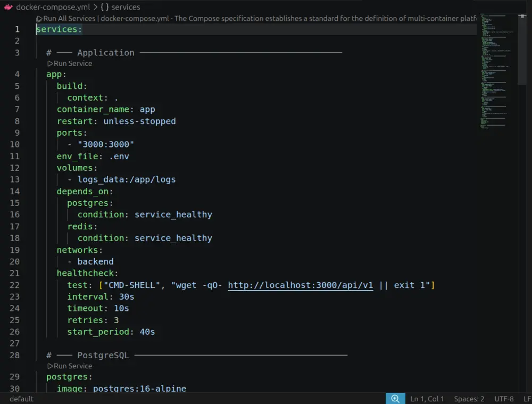Change indentation via Spaces: 2
This screenshot has height=404, width=532.
(x=469, y=399)
